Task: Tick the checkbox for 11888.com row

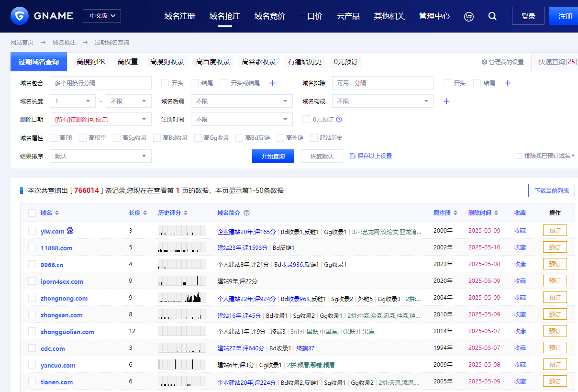Action: click(32, 247)
